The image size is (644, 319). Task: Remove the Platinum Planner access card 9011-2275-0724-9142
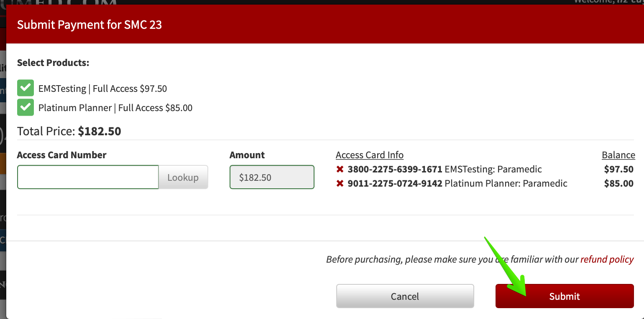339,183
